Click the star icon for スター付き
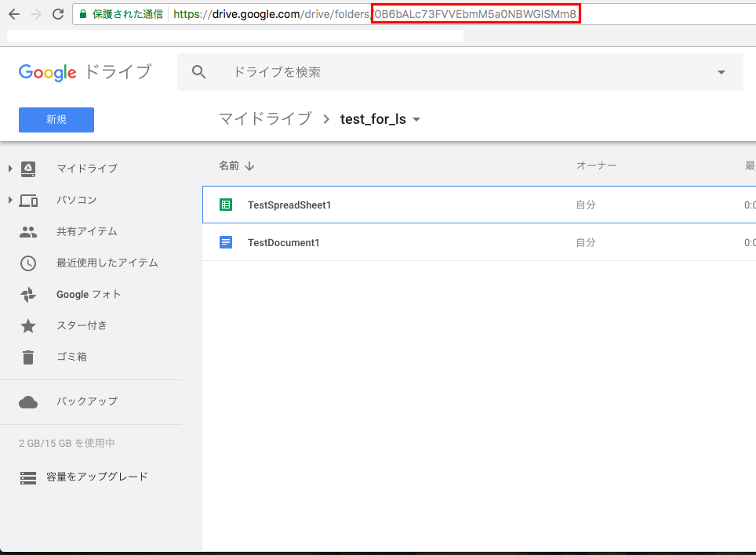 point(28,325)
